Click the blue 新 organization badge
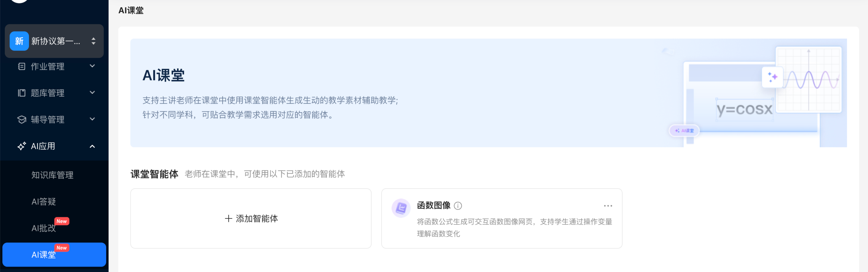Viewport: 868px width, 272px height. (19, 41)
